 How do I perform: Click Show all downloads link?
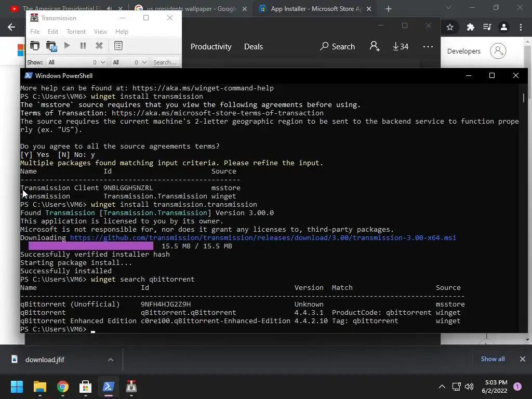[x=493, y=359]
